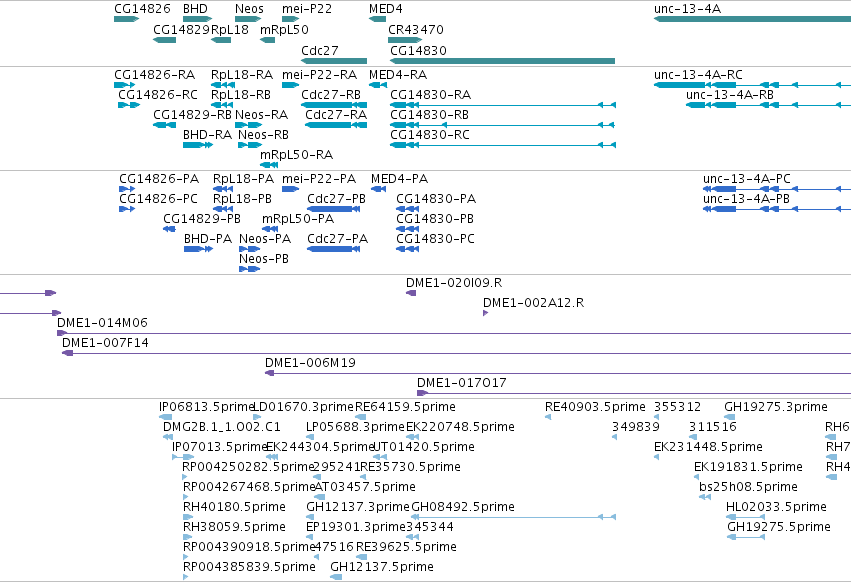Click the mei-P22-PA protein label
Image resolution: width=851 pixels, height=582 pixels.
click(x=319, y=179)
